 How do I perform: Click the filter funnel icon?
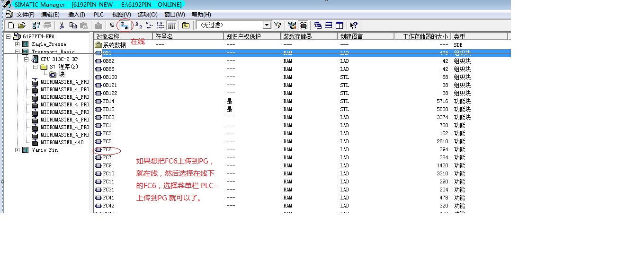[277, 25]
